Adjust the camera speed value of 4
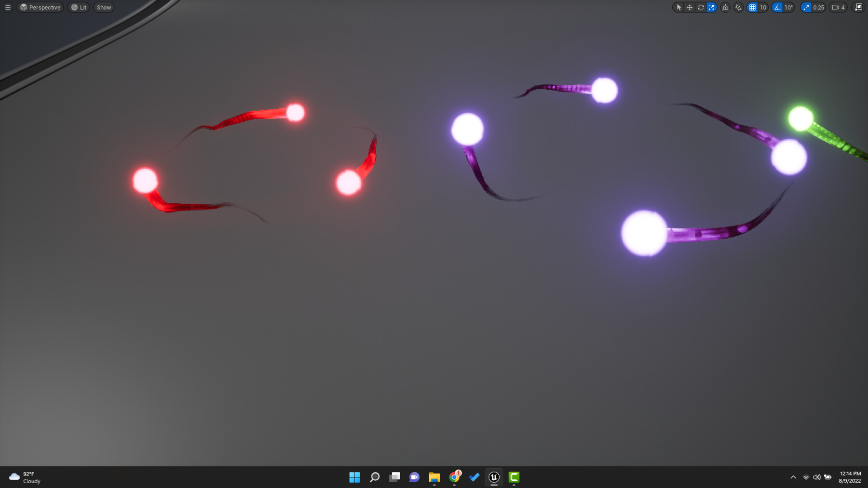 843,7
